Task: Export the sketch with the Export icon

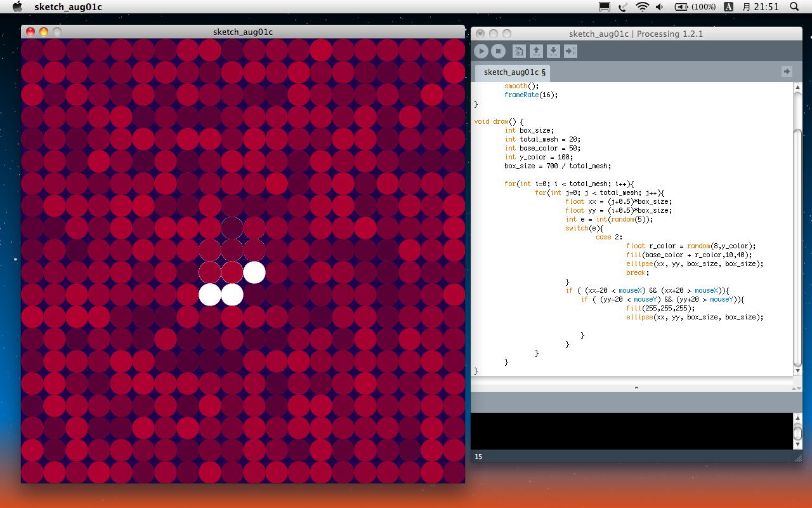Action: point(570,51)
